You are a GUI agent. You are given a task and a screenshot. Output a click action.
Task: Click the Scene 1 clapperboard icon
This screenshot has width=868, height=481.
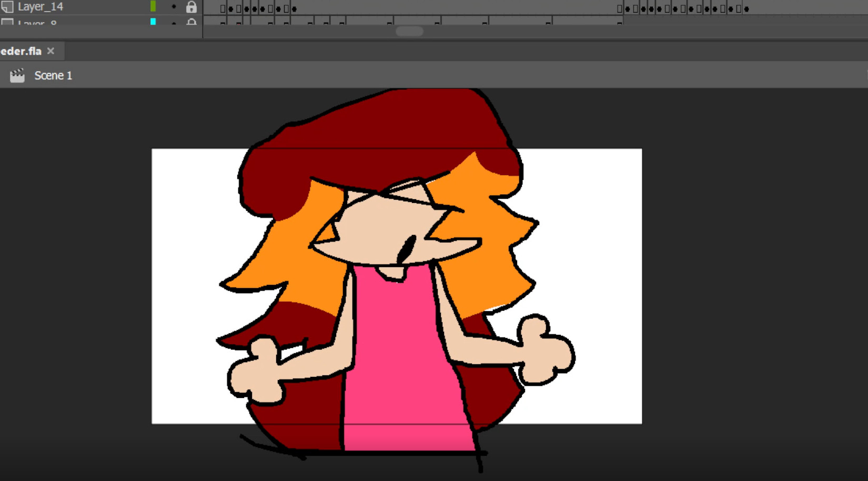tap(17, 76)
